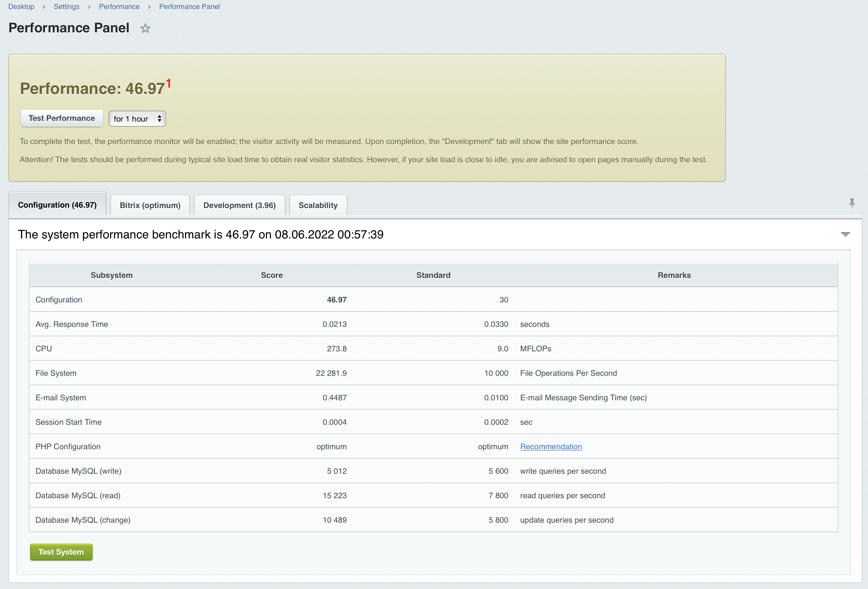This screenshot has height=589, width=868.
Task: Select the Configuration (46.97) tab
Action: 57,205
